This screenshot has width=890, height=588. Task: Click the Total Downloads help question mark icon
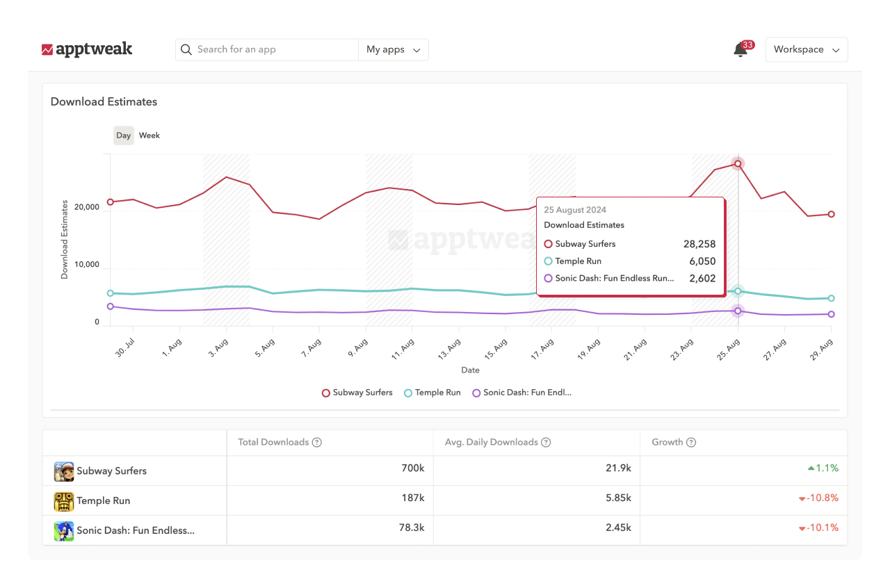click(x=318, y=442)
